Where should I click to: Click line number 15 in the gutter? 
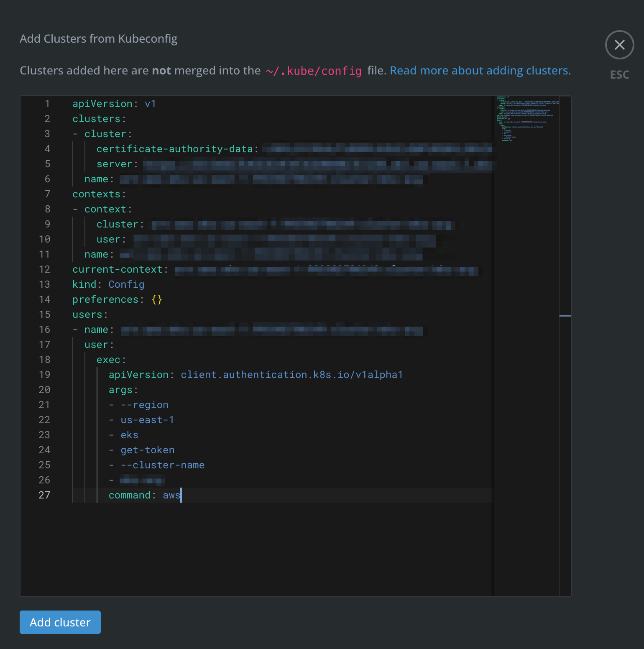(44, 314)
